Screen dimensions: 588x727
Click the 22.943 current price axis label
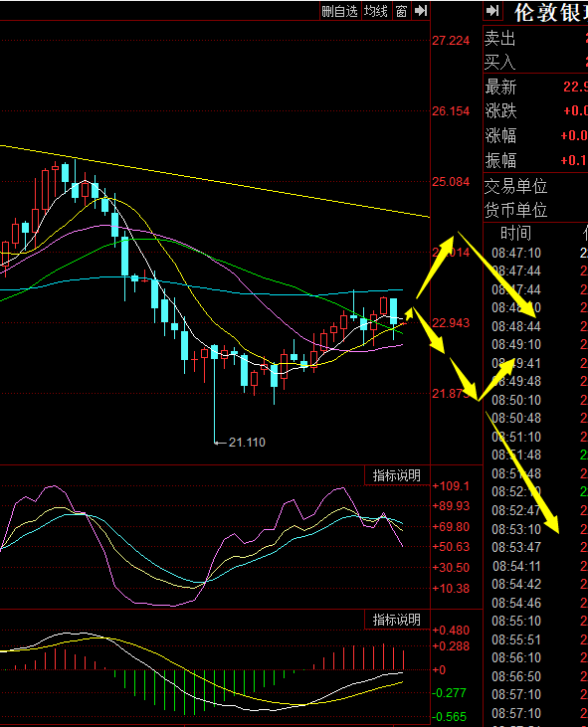(451, 322)
